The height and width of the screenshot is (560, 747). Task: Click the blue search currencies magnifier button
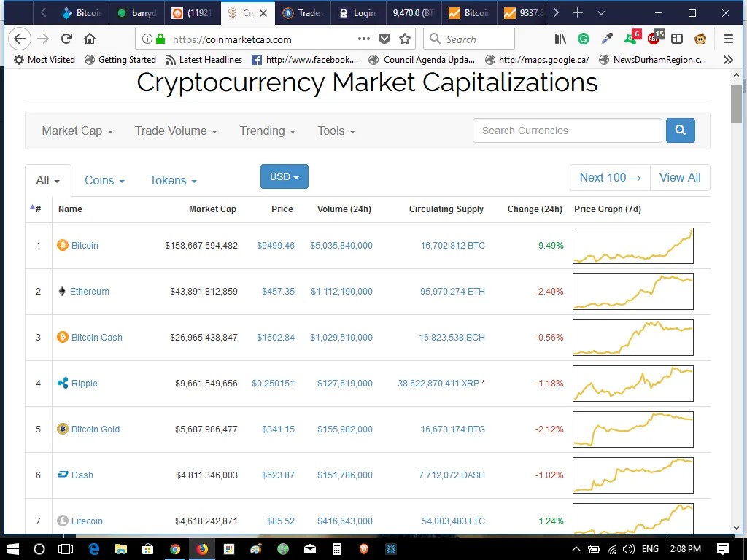681,131
